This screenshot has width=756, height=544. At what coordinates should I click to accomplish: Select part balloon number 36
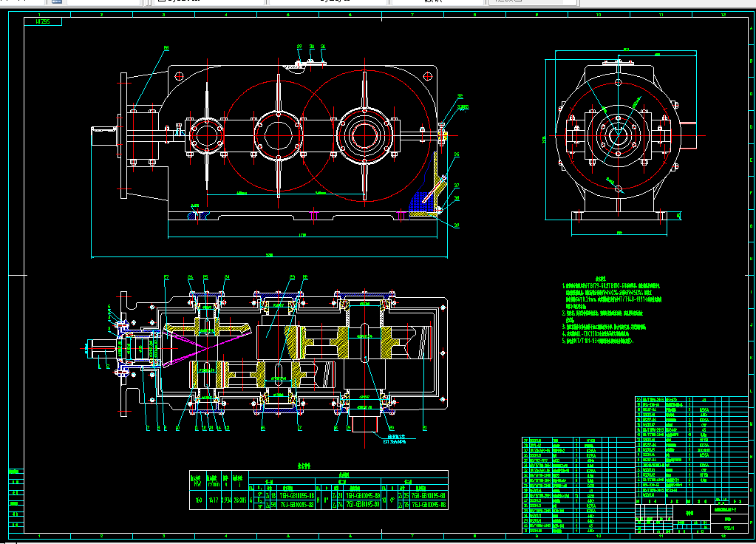coord(457,154)
